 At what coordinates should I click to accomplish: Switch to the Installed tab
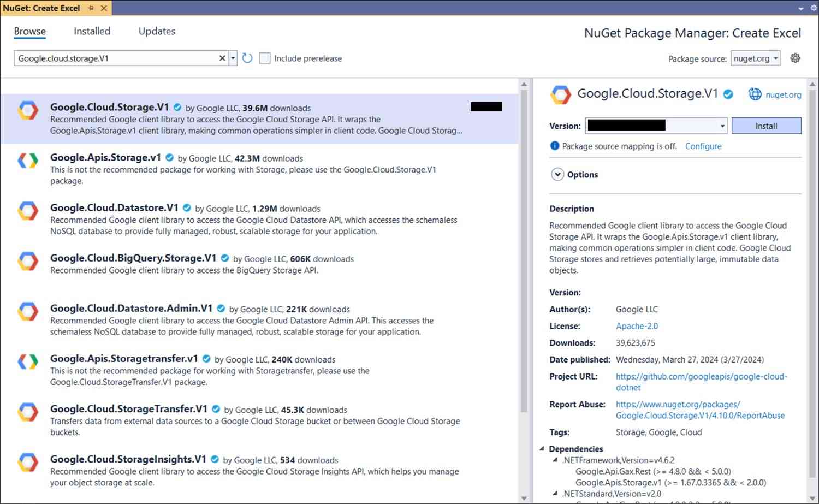pyautogui.click(x=92, y=31)
